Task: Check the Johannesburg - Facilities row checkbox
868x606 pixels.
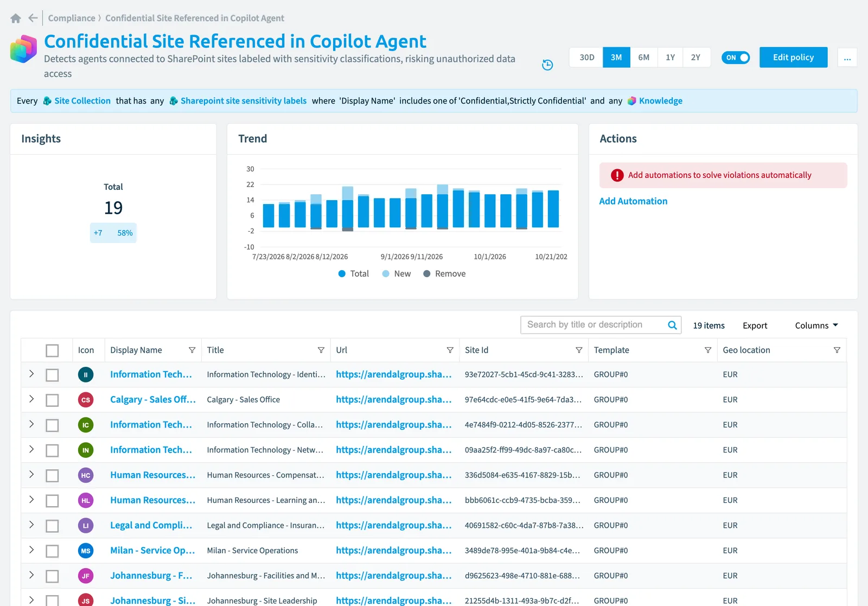Action: tap(52, 576)
